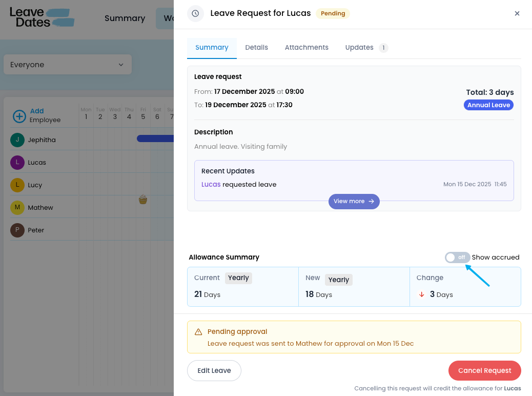Click the Add Employee plus icon

point(19,116)
